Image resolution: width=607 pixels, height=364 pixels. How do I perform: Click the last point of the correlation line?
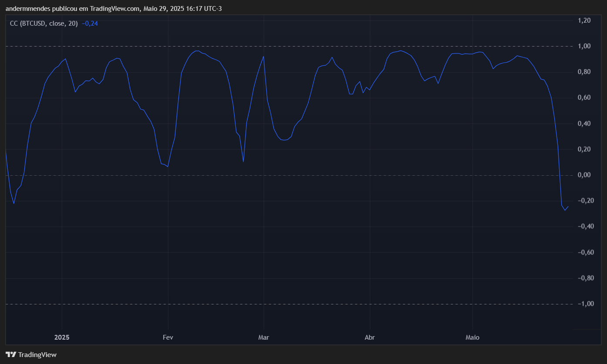[568, 207]
